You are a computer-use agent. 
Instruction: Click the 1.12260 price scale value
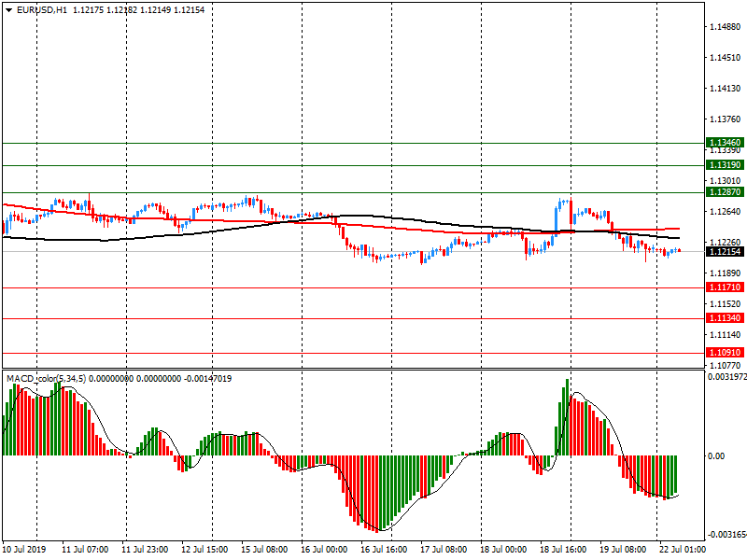tap(726, 243)
